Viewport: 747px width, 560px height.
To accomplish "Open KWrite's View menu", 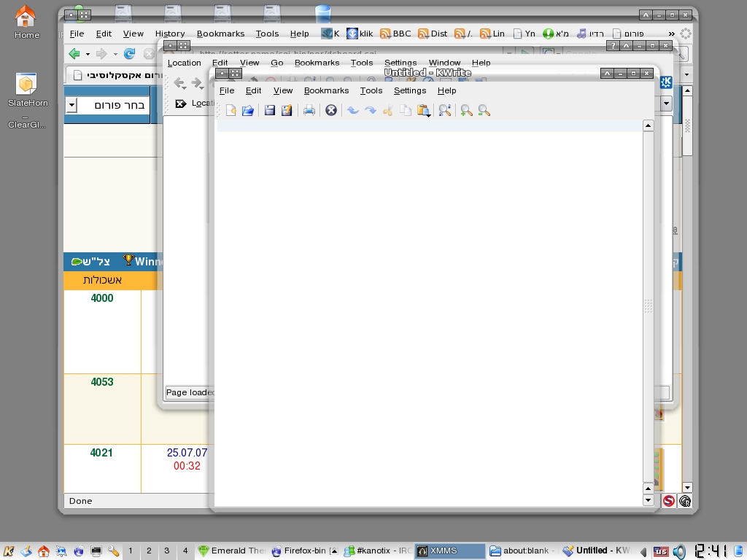I will click(x=283, y=90).
